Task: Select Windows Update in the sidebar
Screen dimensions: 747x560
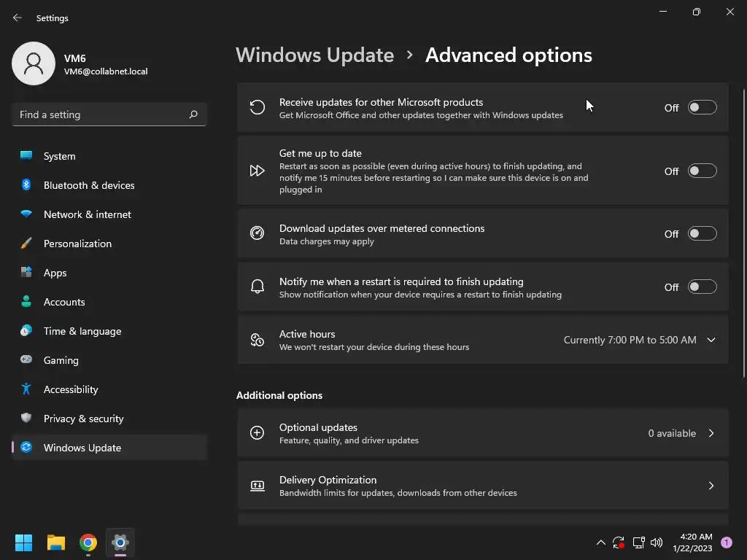Action: coord(109,447)
